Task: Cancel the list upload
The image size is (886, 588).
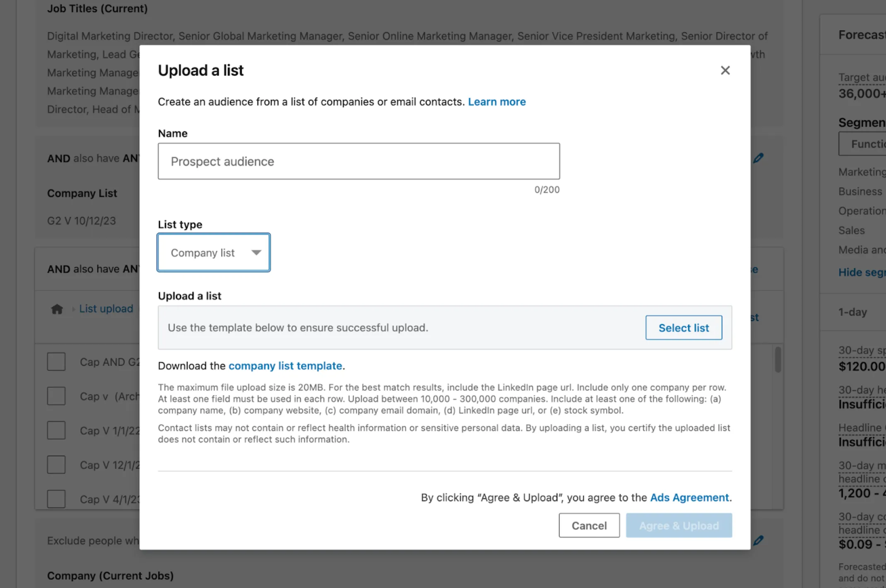Action: [x=589, y=525]
